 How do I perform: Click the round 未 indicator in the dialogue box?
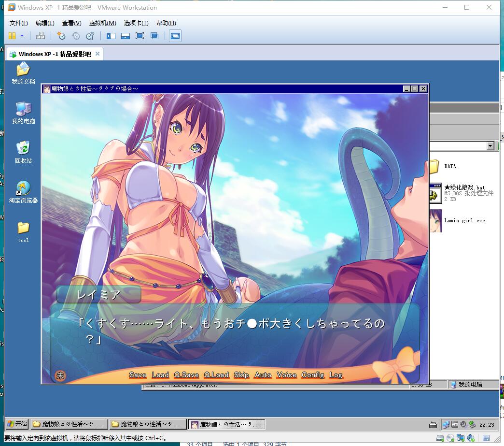pos(60,375)
